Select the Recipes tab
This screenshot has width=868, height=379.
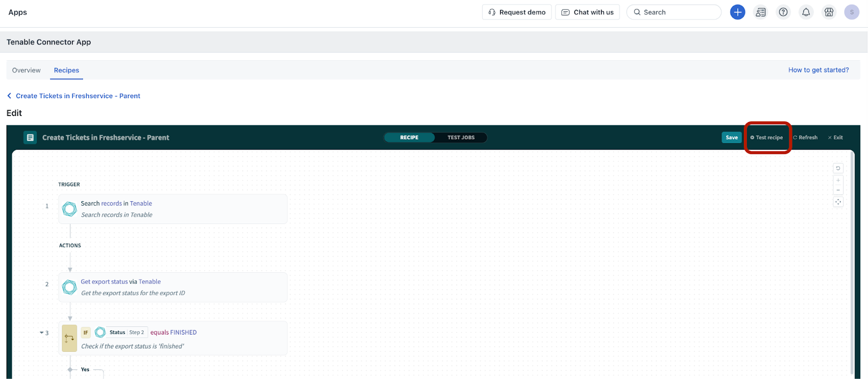pyautogui.click(x=67, y=70)
